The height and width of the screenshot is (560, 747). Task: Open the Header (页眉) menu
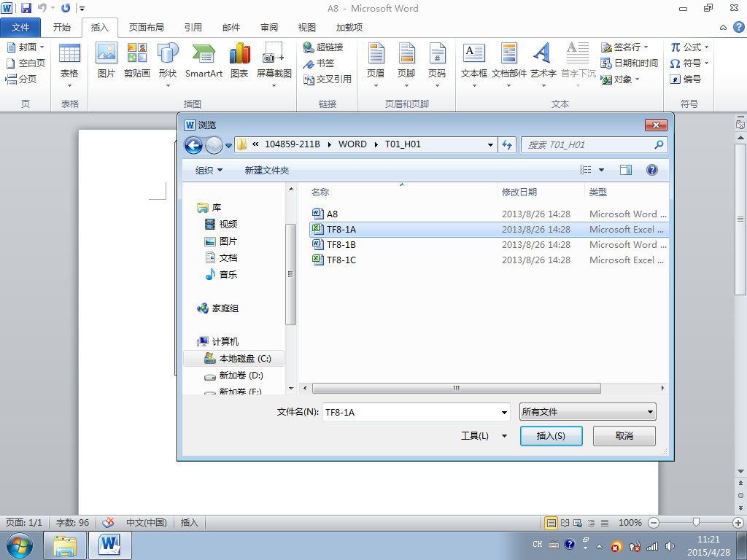376,64
